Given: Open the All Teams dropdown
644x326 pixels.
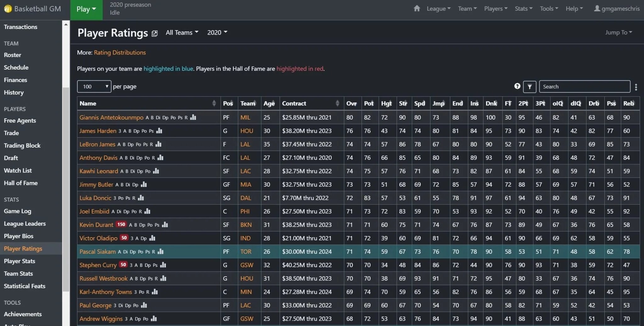Looking at the screenshot, I should [x=182, y=32].
